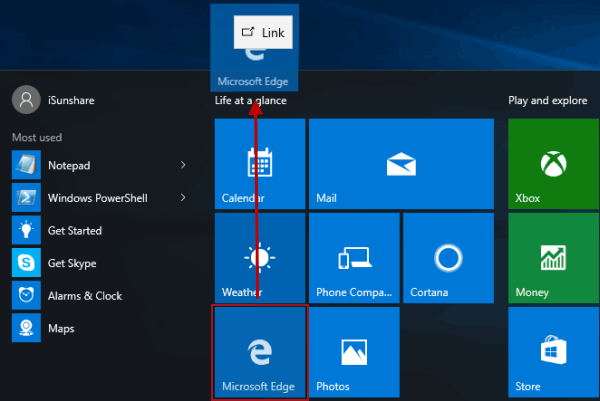The image size is (600, 401).
Task: Click the Play and explore group heading
Action: tap(548, 100)
